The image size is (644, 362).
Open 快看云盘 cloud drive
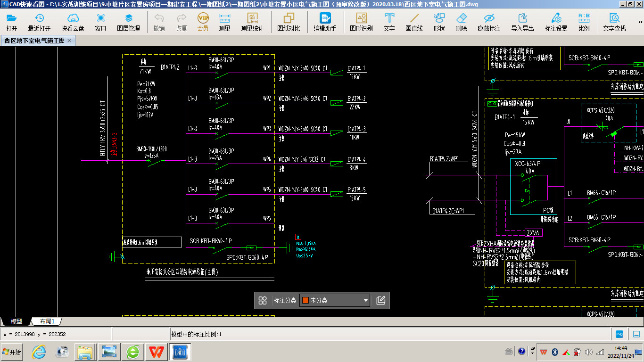point(73,22)
